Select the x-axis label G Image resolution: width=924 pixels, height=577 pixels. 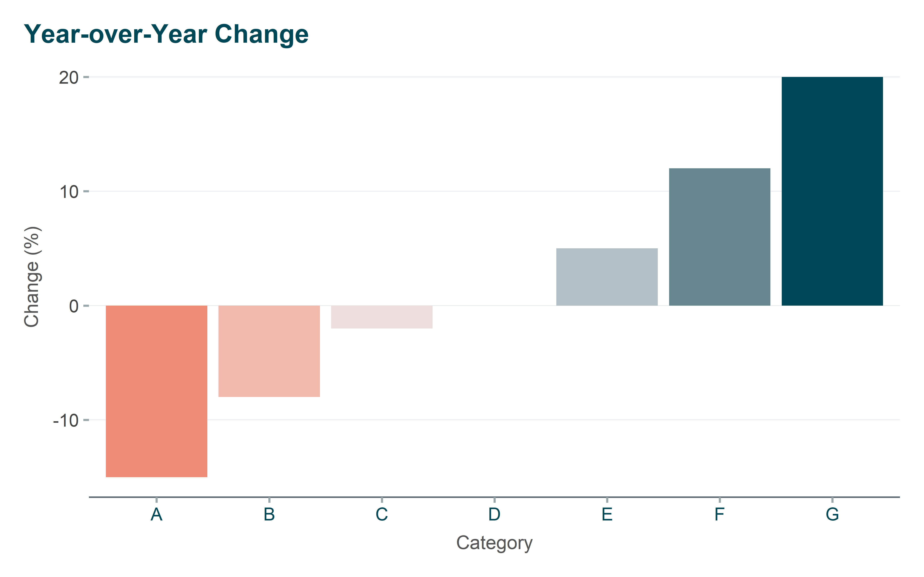point(832,514)
